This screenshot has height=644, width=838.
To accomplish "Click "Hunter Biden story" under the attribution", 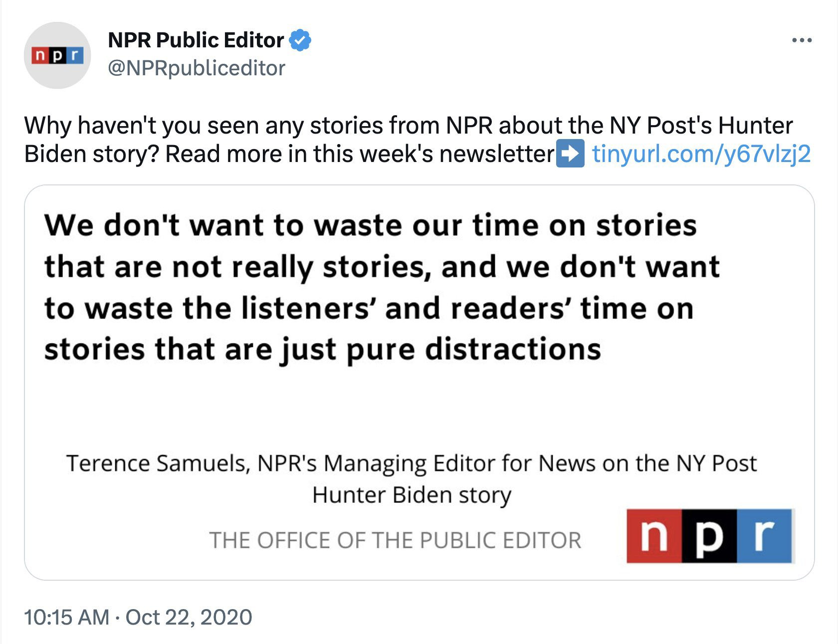I will tap(412, 495).
